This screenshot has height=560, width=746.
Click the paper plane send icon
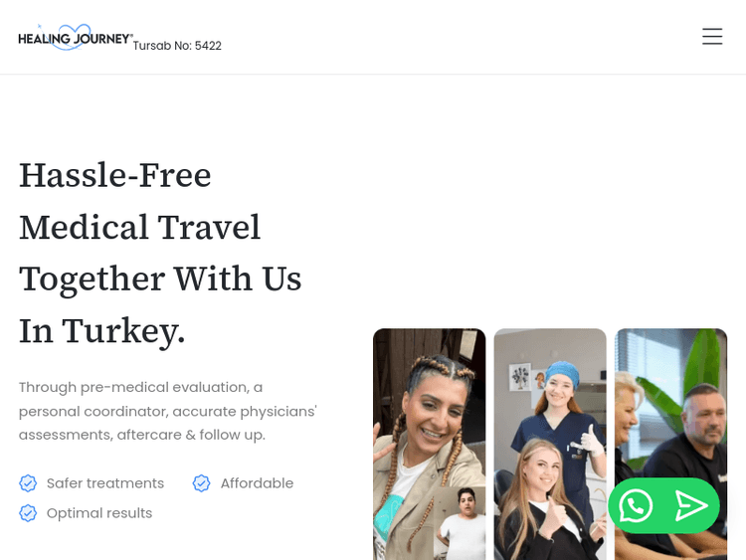[691, 505]
